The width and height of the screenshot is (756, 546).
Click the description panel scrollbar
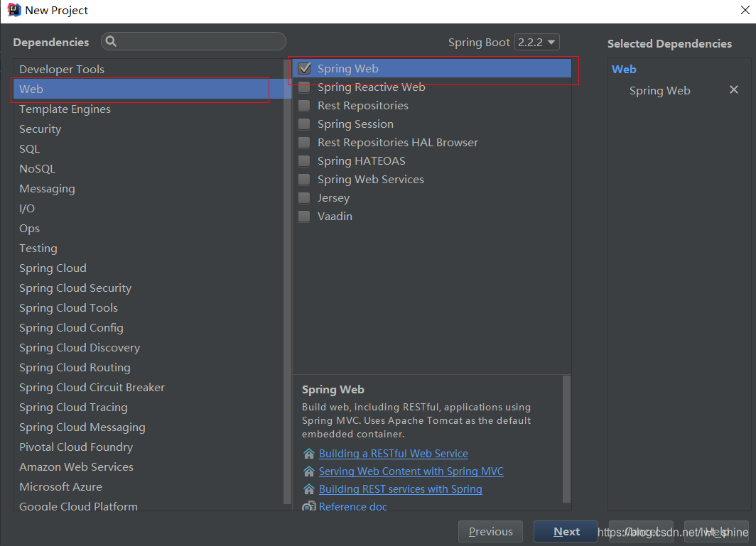click(x=566, y=439)
